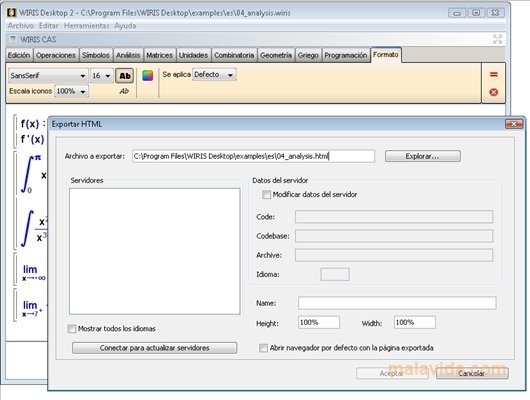The height and width of the screenshot is (400, 530).
Task: Open the SansSerif font dropdown
Action: point(48,76)
